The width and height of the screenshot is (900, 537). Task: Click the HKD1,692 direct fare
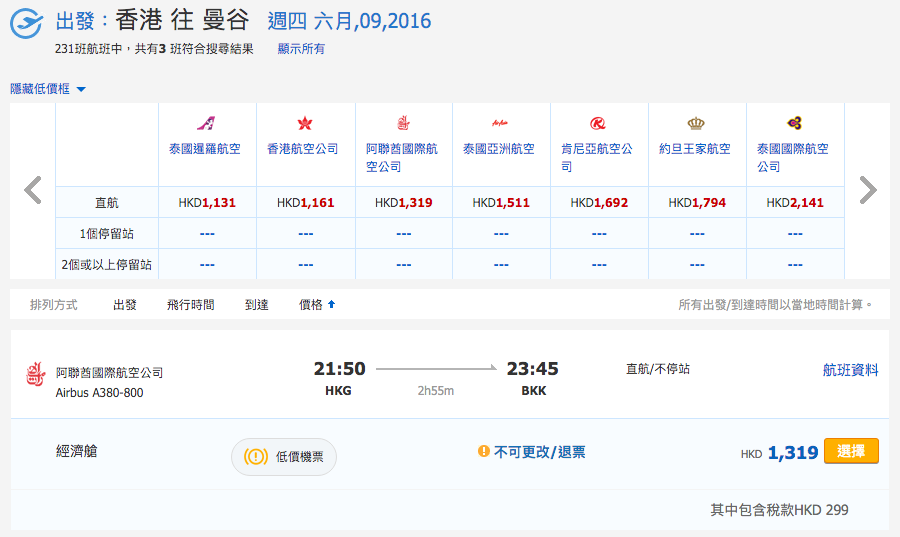[599, 203]
